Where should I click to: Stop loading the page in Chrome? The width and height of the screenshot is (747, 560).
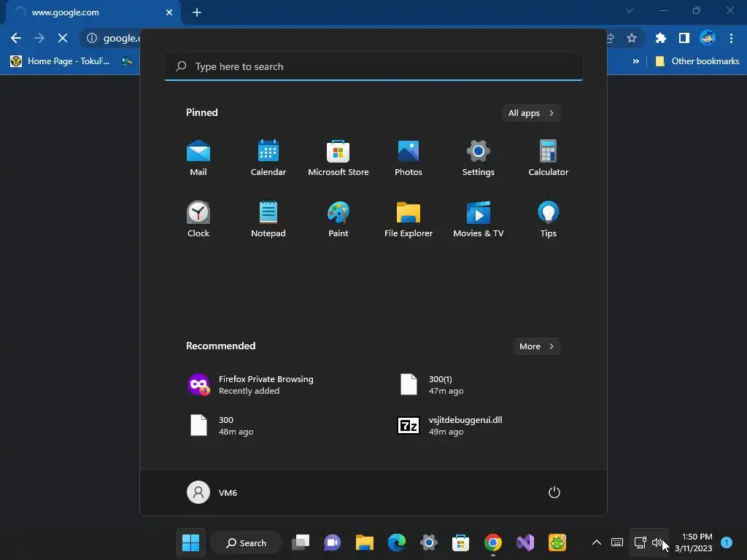[63, 38]
